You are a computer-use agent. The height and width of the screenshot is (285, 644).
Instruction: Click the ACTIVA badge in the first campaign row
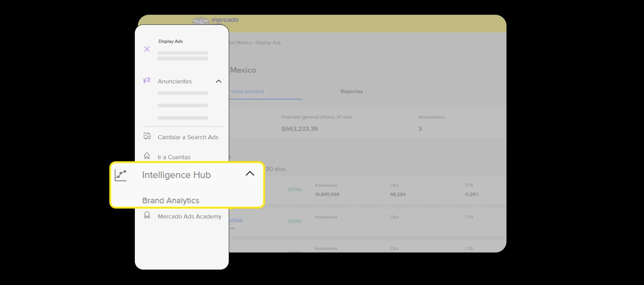coord(294,189)
